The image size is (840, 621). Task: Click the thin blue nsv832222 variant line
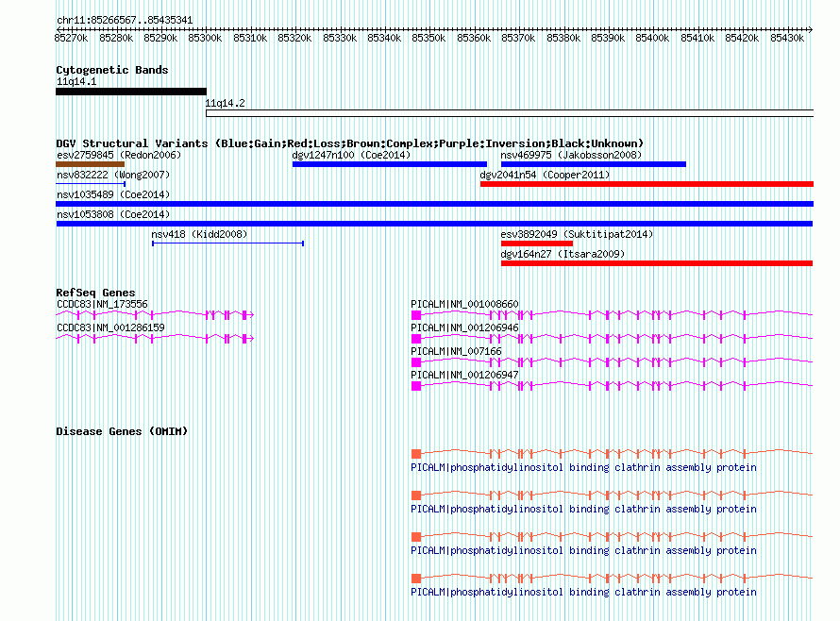point(91,184)
